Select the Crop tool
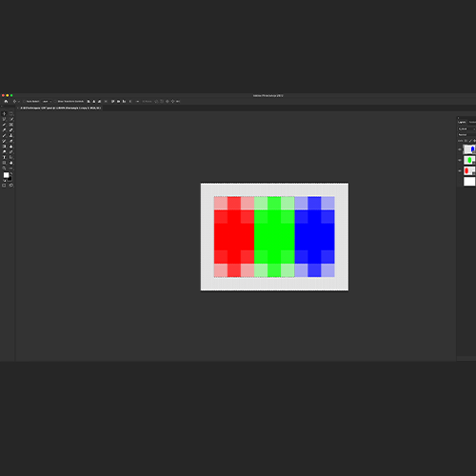Viewport: 476px width, 476px height. [x=4, y=125]
